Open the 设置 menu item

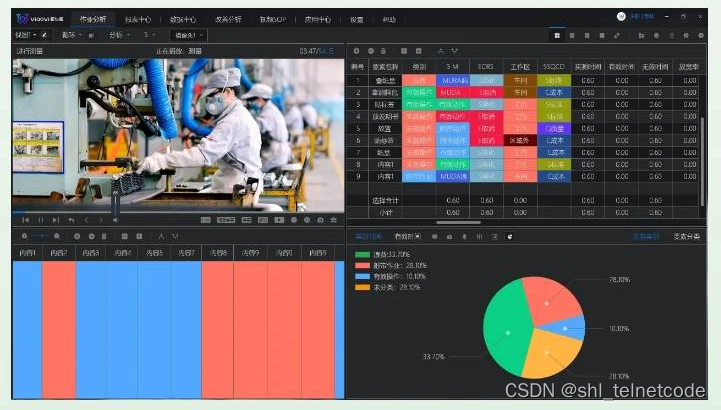click(357, 20)
